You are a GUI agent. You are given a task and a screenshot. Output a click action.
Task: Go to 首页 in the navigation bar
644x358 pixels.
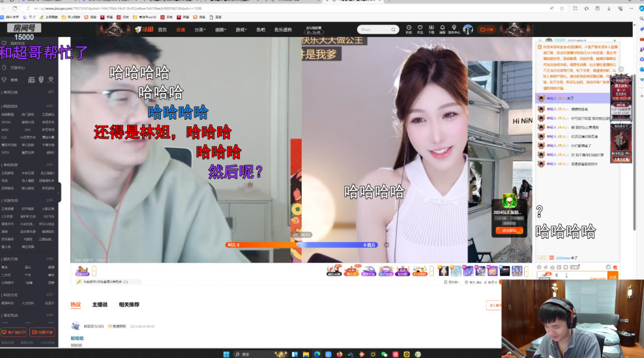pos(163,30)
